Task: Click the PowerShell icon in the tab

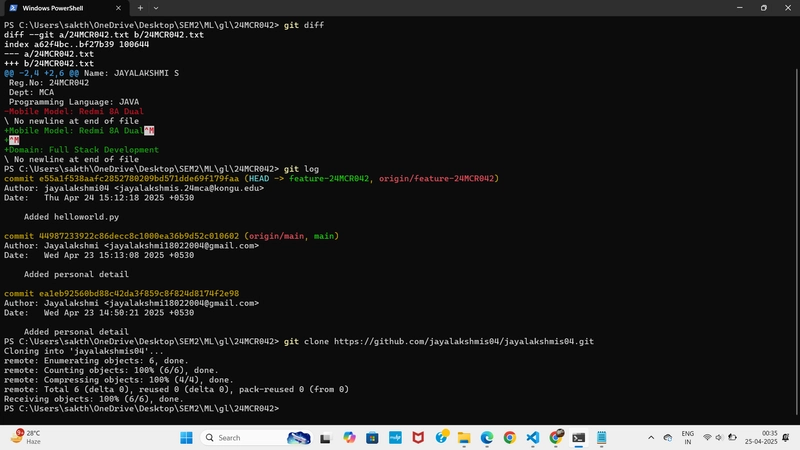Action: (13, 8)
